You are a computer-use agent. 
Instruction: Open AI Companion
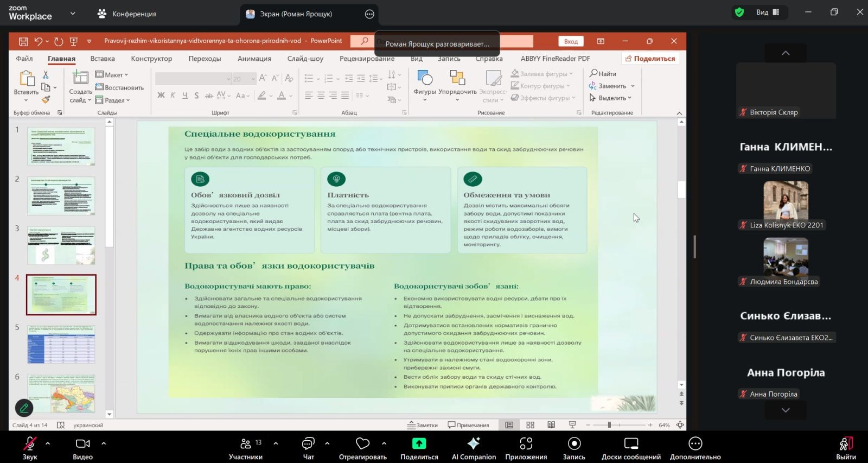pyautogui.click(x=474, y=443)
